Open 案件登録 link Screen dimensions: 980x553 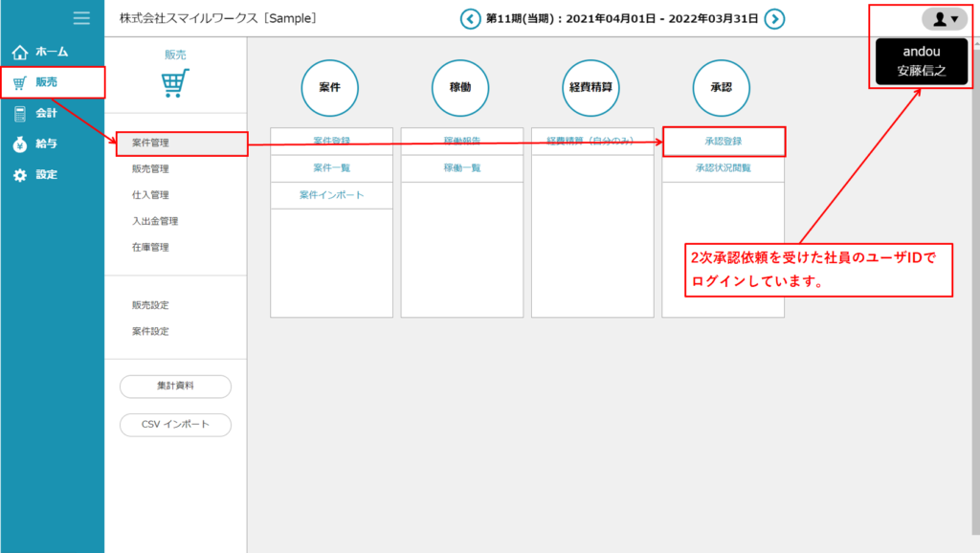coord(332,142)
